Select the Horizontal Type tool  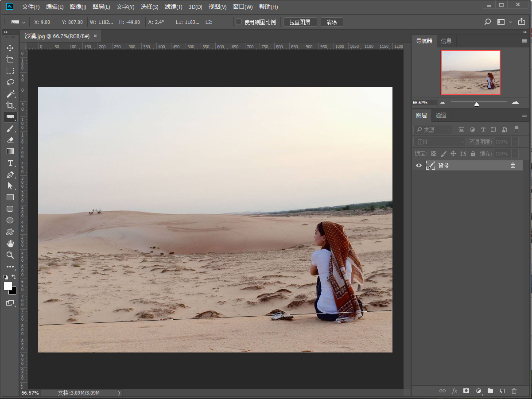coord(10,163)
